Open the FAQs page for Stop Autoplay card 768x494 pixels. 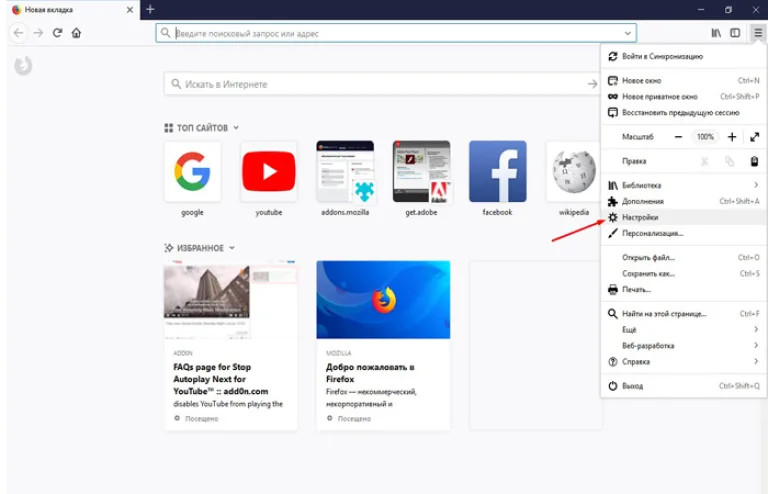point(231,346)
